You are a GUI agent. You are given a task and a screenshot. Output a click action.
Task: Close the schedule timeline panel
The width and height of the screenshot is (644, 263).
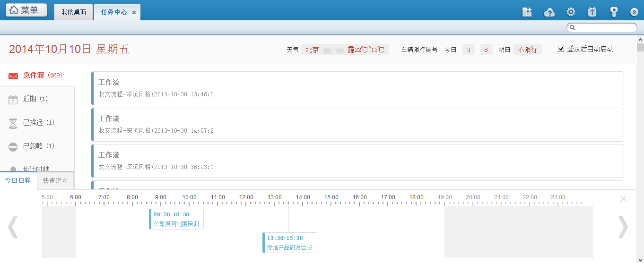[x=623, y=199]
